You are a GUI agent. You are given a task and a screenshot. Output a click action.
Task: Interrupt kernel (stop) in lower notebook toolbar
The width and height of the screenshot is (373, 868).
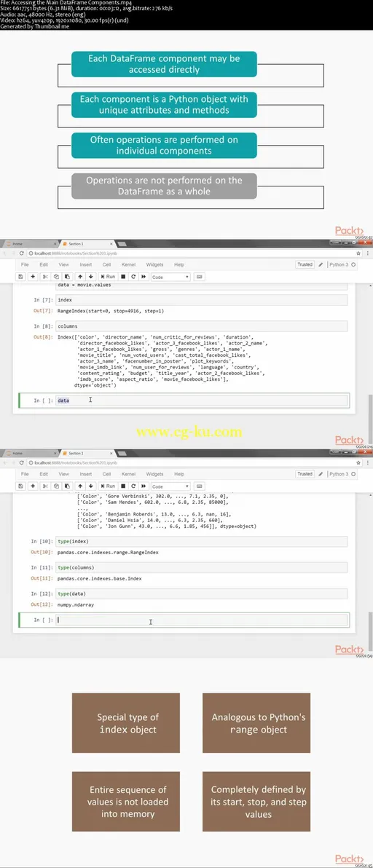coord(123,486)
